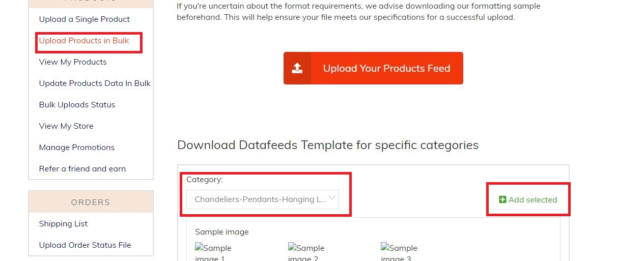This screenshot has height=261, width=644.
Task: Open the Chandeliers-Pendants-Hanging category combo box
Action: pyautogui.click(x=263, y=199)
